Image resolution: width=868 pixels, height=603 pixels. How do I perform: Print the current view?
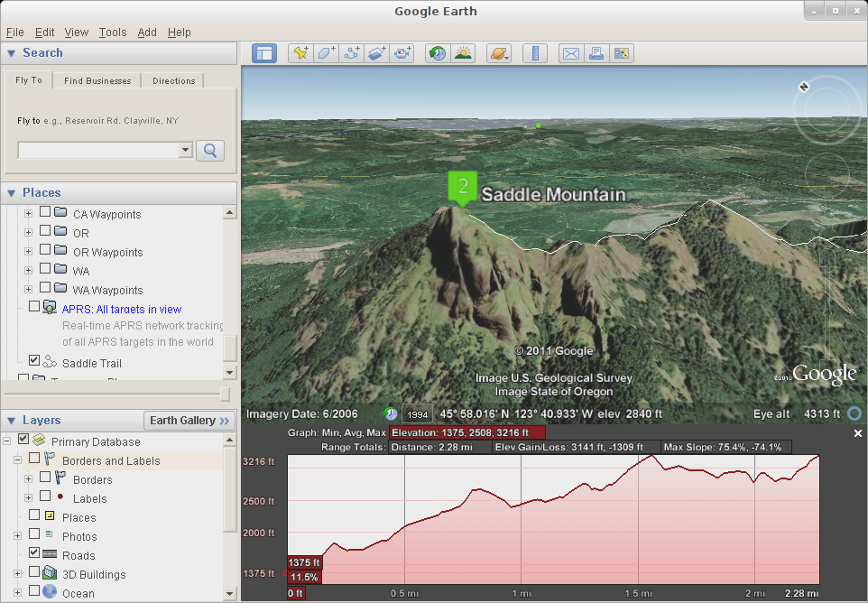tap(596, 53)
